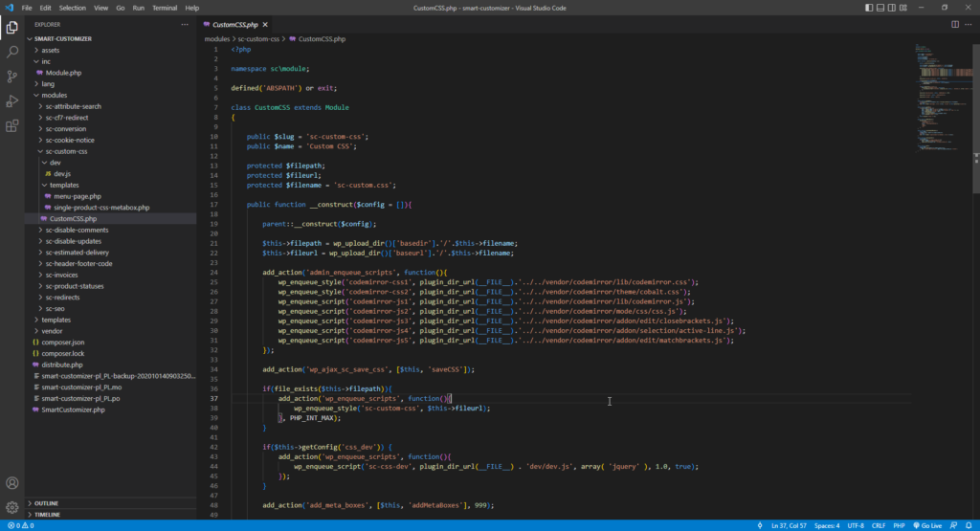This screenshot has width=980, height=531.
Task: Toggle the bottom panel layout icon
Action: [880, 8]
